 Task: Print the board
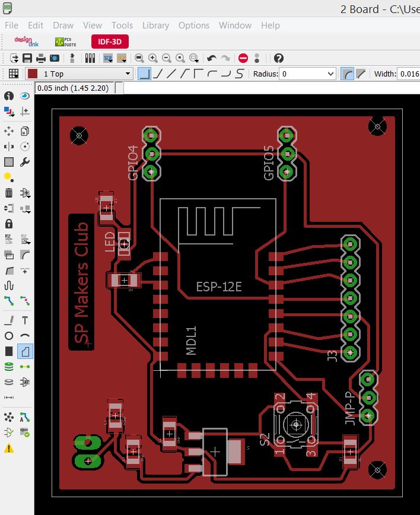click(x=41, y=59)
